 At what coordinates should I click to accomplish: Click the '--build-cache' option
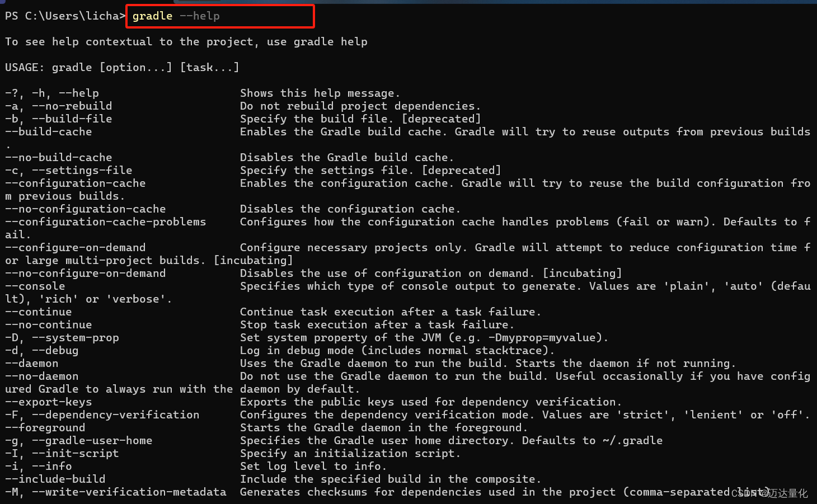49,132
